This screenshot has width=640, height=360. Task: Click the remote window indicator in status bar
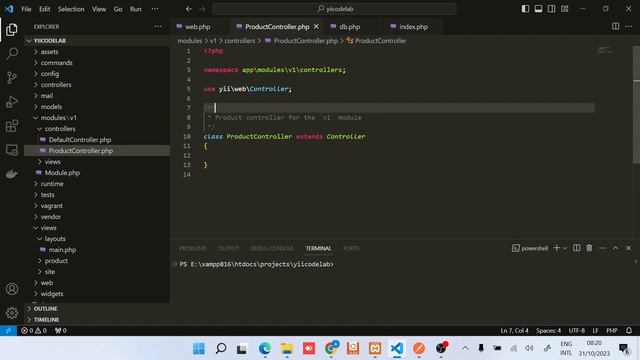pos(8,331)
